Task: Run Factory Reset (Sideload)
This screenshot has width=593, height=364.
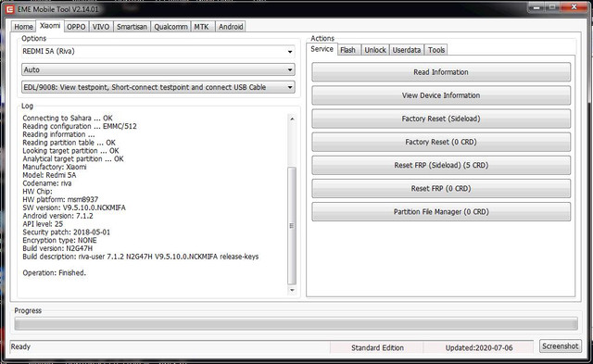Action: click(441, 119)
